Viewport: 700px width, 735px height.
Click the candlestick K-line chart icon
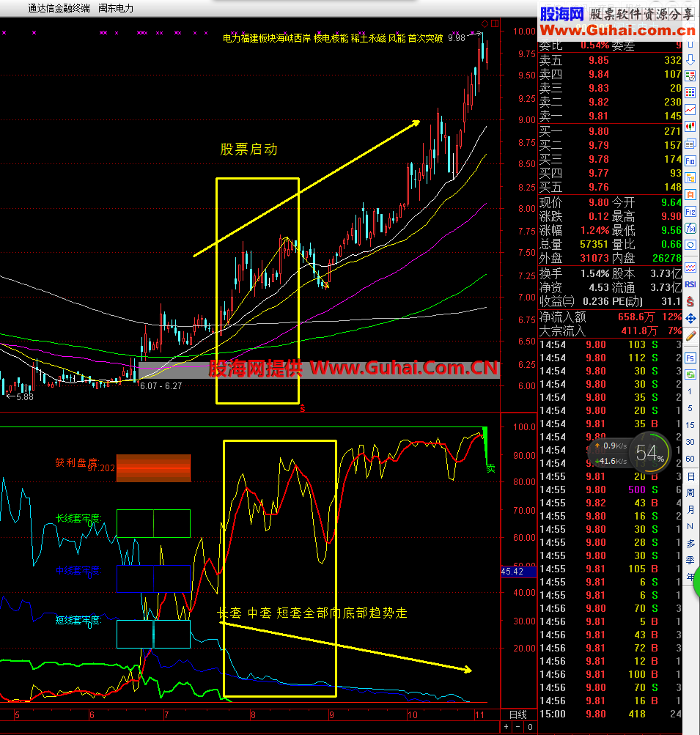[x=690, y=127]
